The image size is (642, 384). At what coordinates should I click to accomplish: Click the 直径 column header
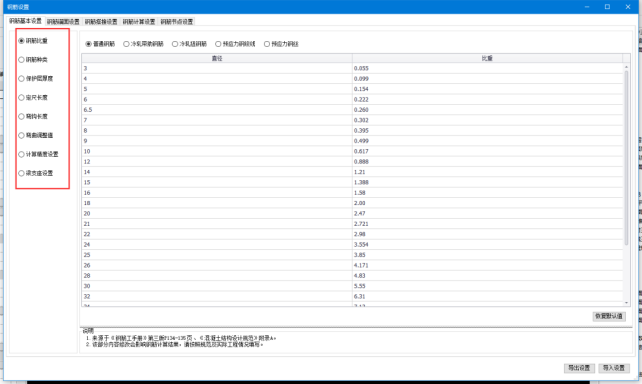click(x=217, y=58)
